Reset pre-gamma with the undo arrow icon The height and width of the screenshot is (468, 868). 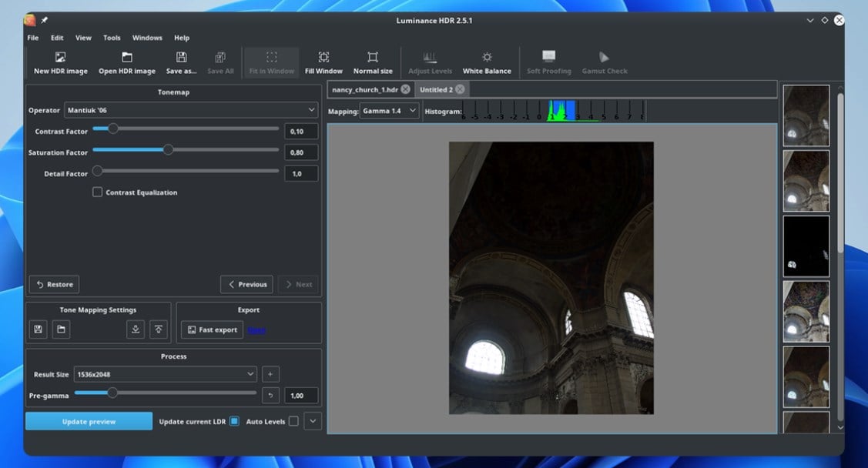[x=270, y=395]
